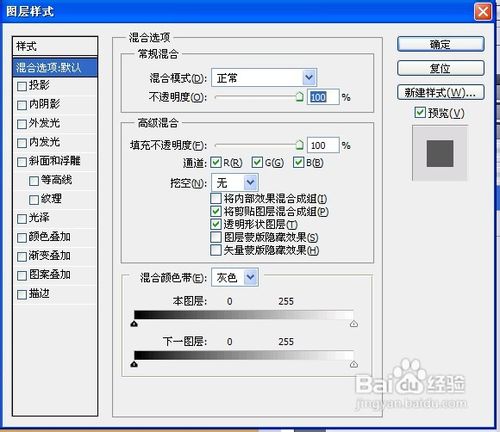Screen dimensions: 500x432
Task: Uncheck the B channel checkbox
Action: pyautogui.click(x=298, y=162)
